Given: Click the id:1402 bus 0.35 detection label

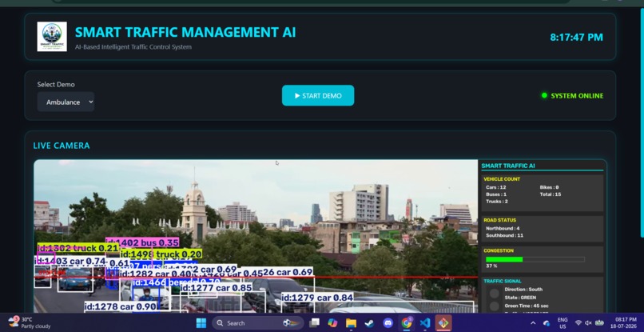Looking at the screenshot, I should [142, 242].
